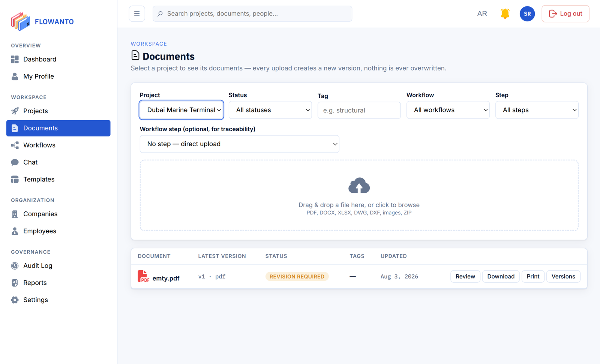Switch language with AR link

pos(482,14)
